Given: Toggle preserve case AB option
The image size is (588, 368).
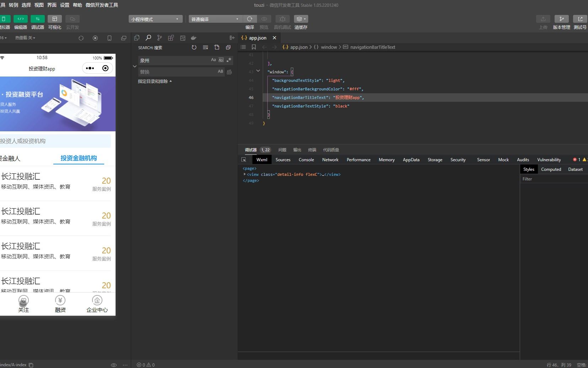Looking at the screenshot, I should pyautogui.click(x=220, y=72).
